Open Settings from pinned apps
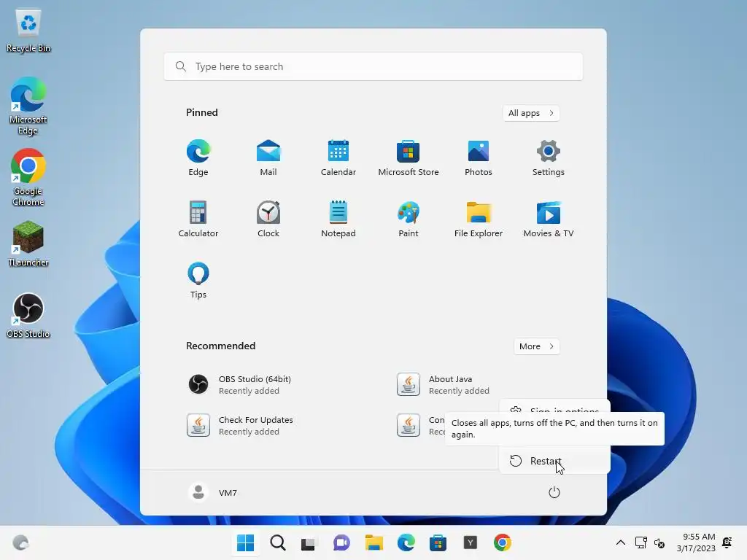This screenshot has height=560, width=747. pyautogui.click(x=549, y=158)
